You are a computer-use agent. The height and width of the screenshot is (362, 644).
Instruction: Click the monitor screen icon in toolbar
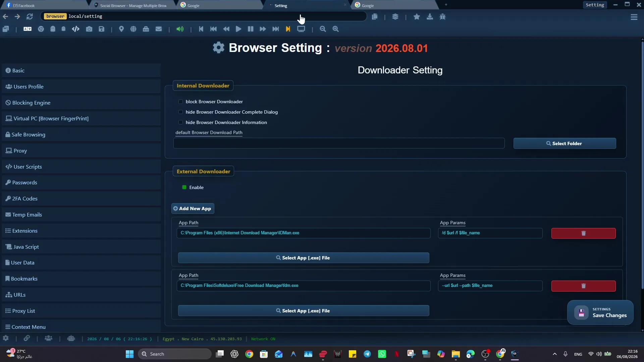[x=301, y=29]
